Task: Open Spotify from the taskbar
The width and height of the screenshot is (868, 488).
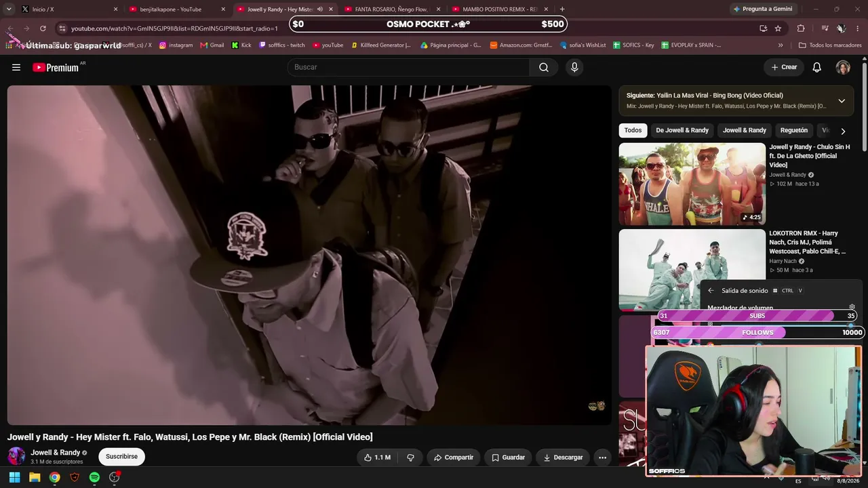Action: pyautogui.click(x=94, y=477)
